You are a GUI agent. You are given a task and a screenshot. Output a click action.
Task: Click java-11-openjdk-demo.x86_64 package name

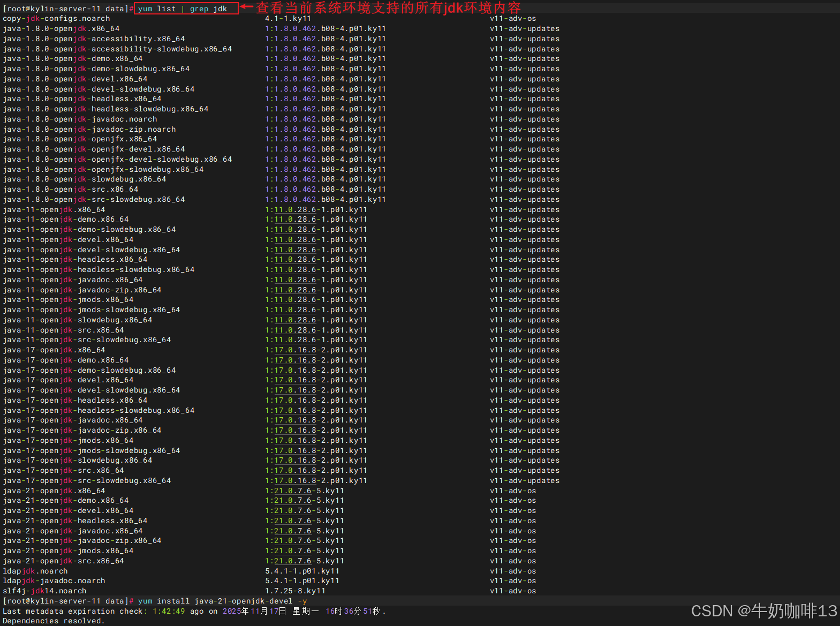tap(66, 219)
